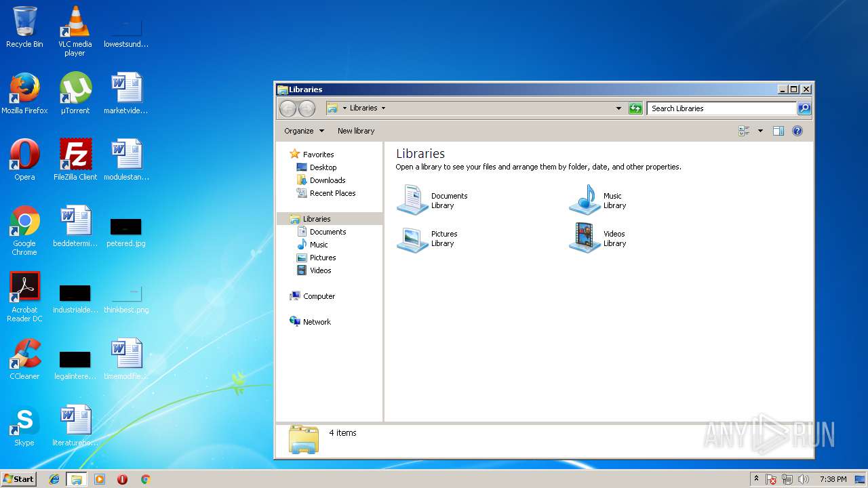Select the marketvide... Word document on desktop
The image size is (868, 488).
126,94
